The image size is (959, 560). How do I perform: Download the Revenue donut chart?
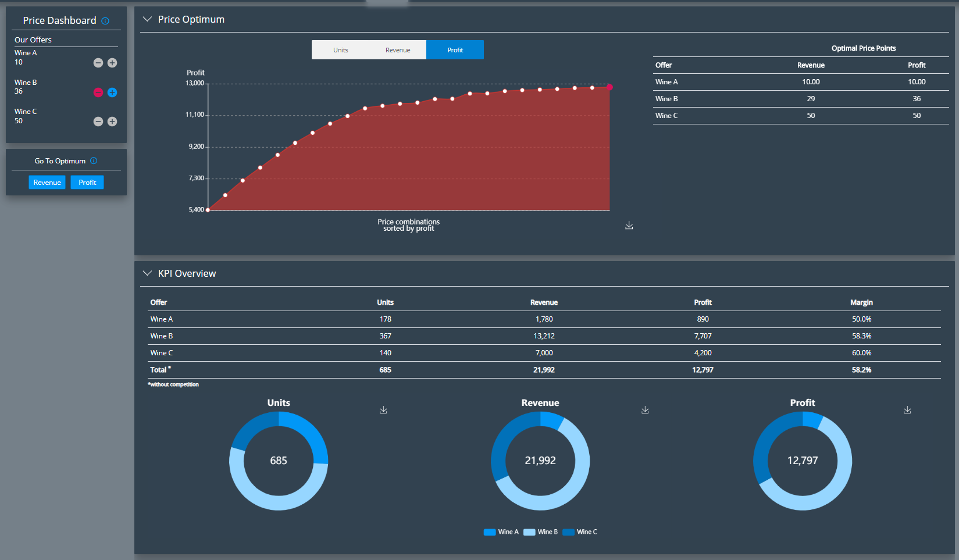click(x=645, y=410)
